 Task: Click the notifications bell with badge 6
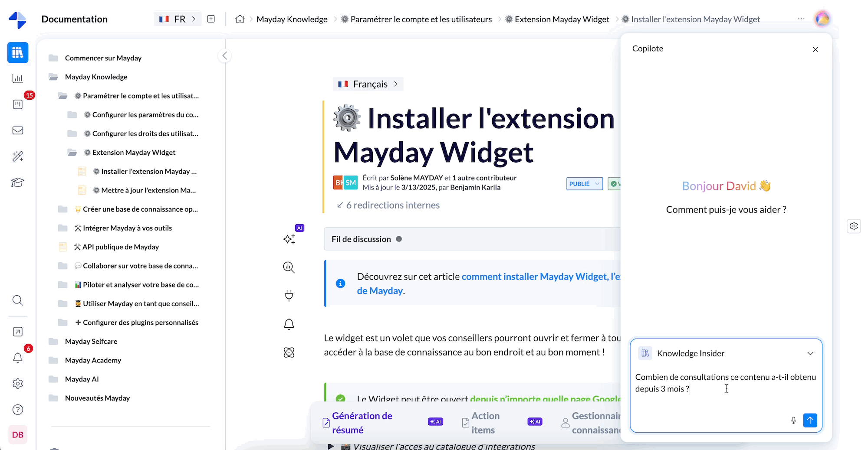(18, 358)
